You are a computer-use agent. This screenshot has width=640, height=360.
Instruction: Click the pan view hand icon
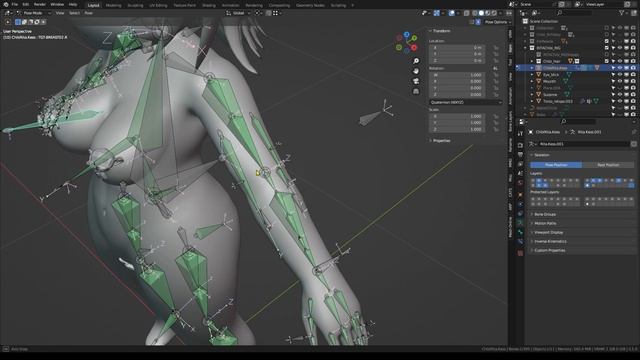[416, 71]
